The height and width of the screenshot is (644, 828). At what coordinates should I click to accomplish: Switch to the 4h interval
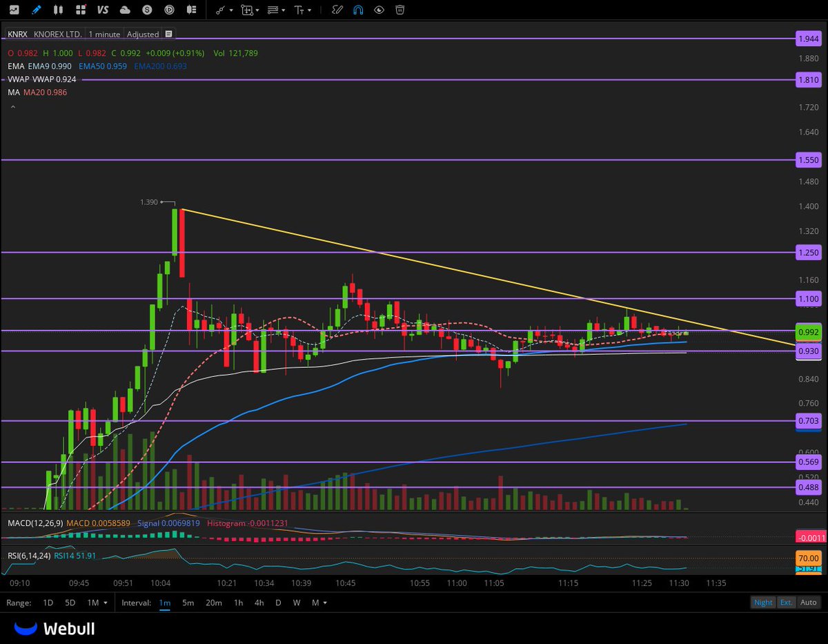coord(259,603)
